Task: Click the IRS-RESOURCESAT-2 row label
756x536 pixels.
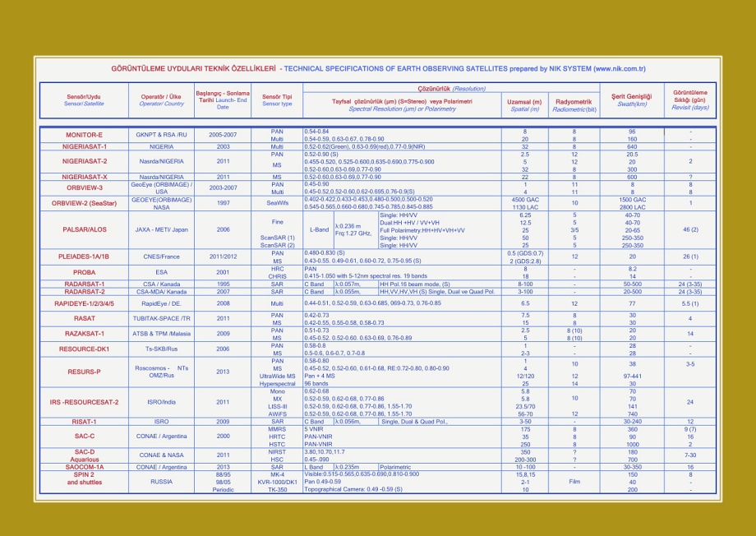Action: [x=84, y=402]
